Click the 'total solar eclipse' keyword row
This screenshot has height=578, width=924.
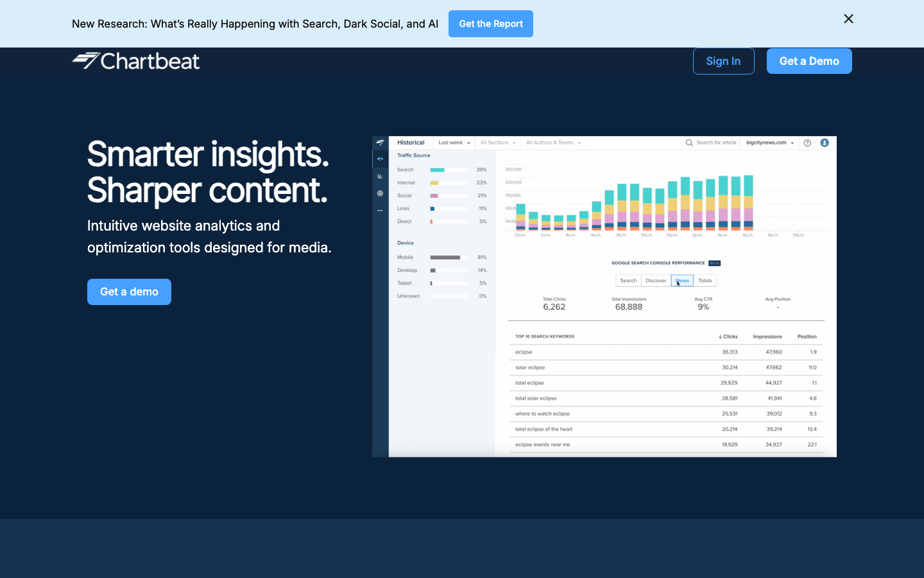(666, 398)
